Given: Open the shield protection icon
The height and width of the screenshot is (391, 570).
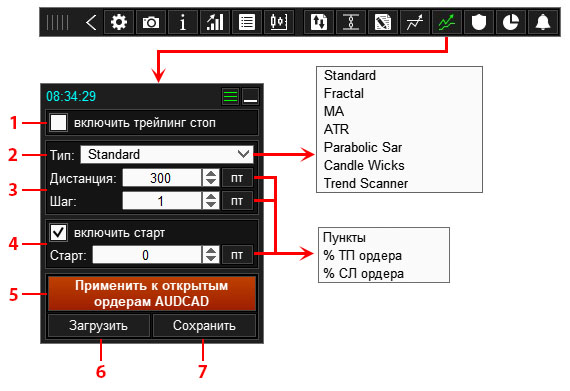Looking at the screenshot, I should 479,22.
